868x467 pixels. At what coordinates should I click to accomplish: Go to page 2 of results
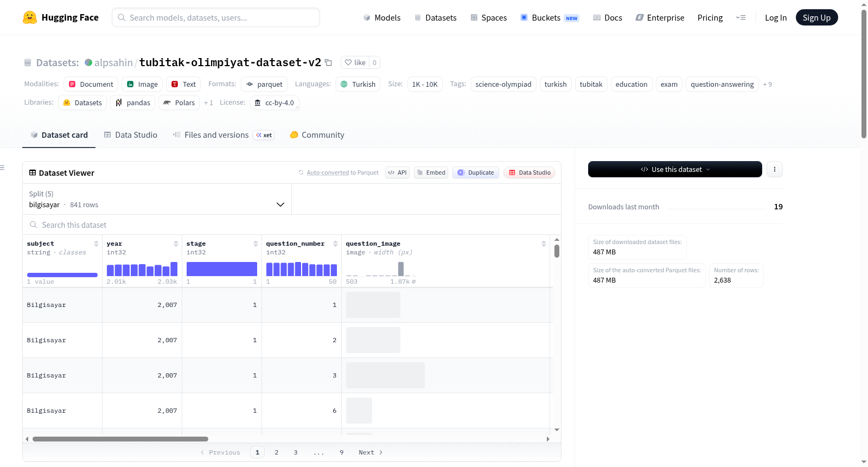[277, 452]
